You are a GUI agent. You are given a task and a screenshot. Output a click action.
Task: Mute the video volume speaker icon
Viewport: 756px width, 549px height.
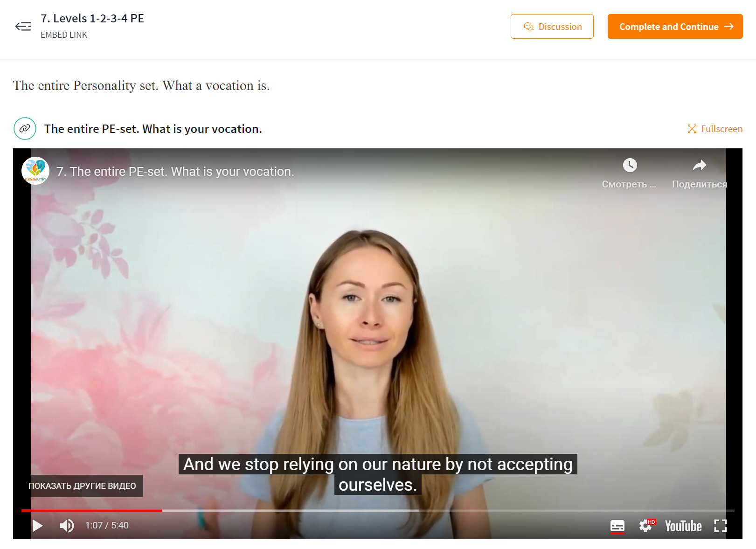coord(67,526)
